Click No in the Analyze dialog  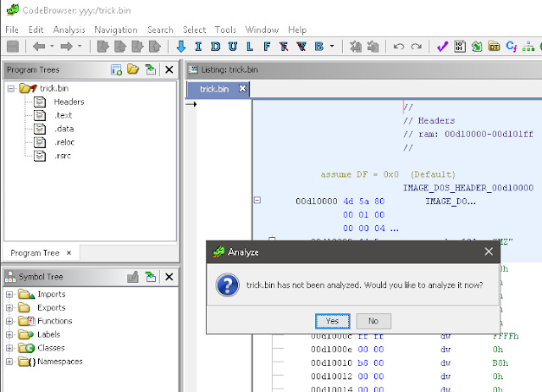tap(373, 321)
